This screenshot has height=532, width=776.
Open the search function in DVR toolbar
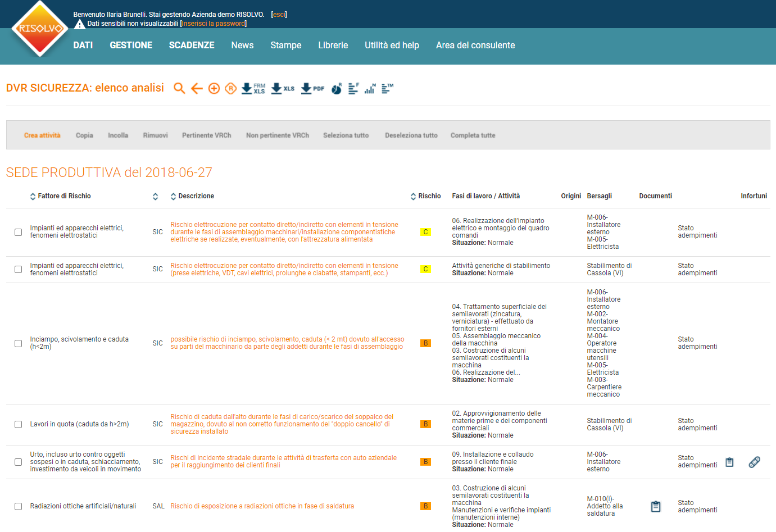[x=179, y=88]
